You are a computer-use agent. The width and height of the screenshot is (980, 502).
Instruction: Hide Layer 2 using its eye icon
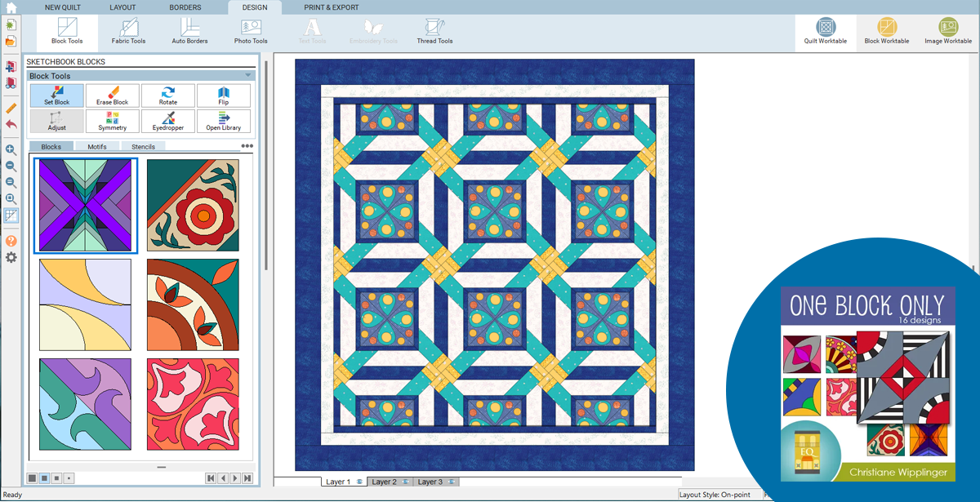(406, 482)
